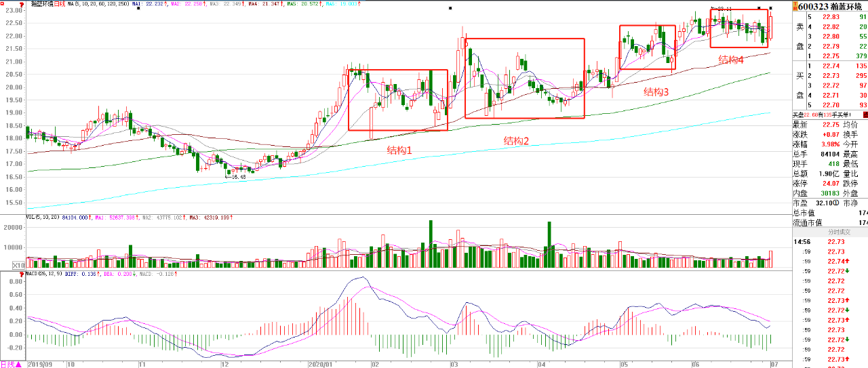Click the 总额 value 1.90亿

[x=829, y=173]
